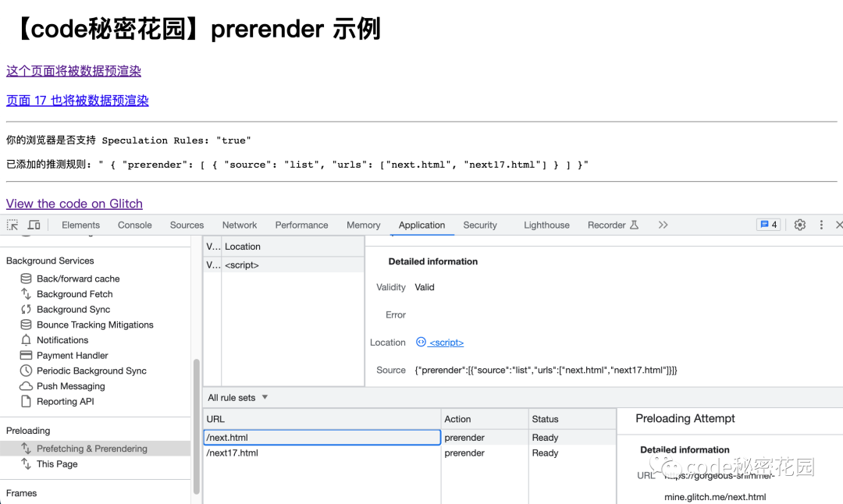Open the Reporting API panel
This screenshot has width=843, height=504.
point(67,402)
